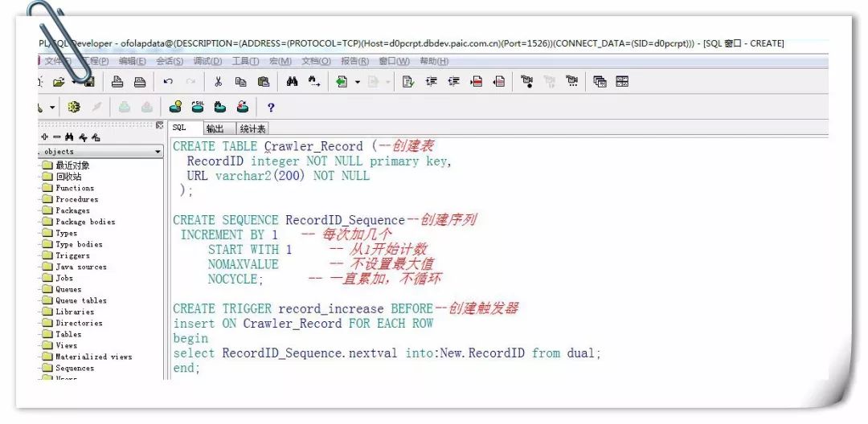Click the line "CREATE SEQUENCE RecordID_Sequence"

(x=289, y=220)
